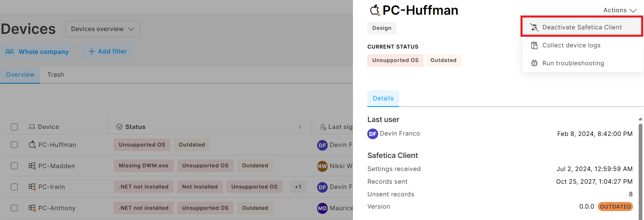This screenshot has height=220, width=644.
Task: Click the troubleshooting bug icon
Action: point(534,63)
